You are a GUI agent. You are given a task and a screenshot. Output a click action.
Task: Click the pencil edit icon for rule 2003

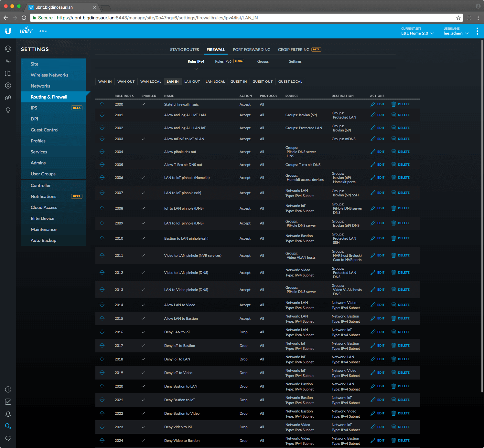(x=373, y=139)
